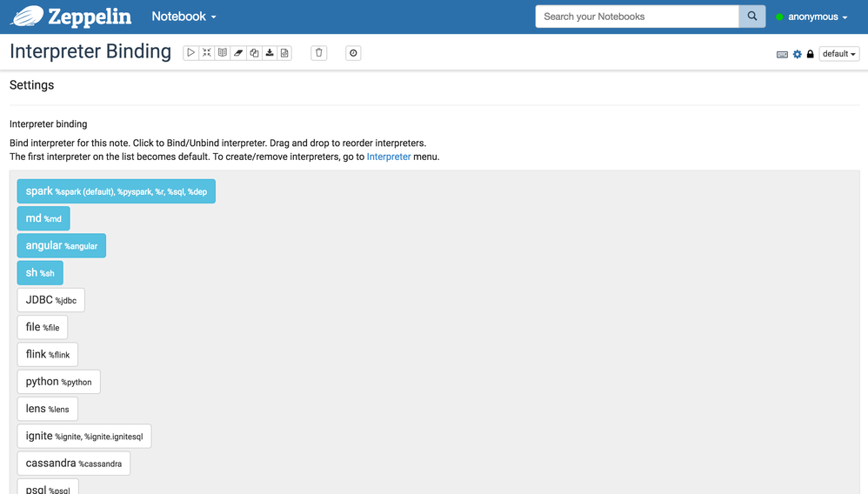Open note permissions lock icon
Screen dimensions: 868x494
(811, 54)
